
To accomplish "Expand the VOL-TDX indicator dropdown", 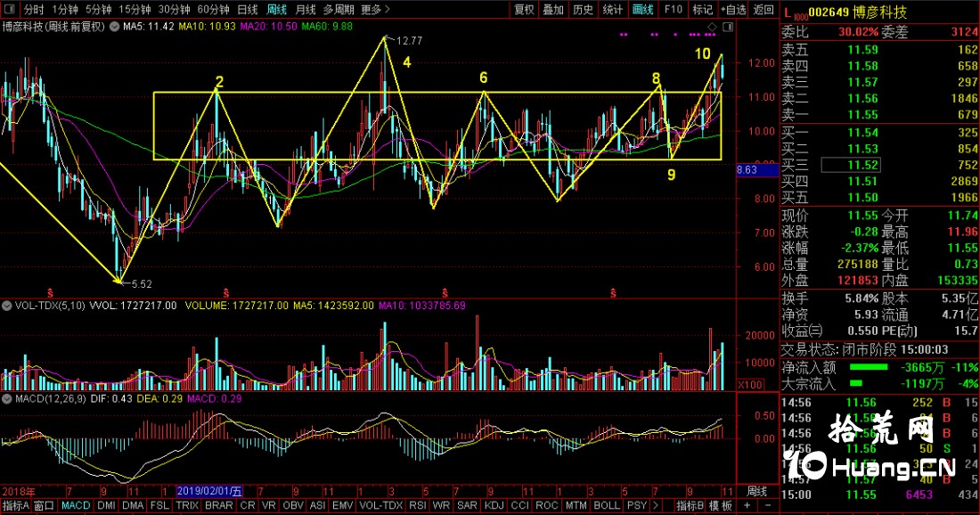I will [7, 306].
